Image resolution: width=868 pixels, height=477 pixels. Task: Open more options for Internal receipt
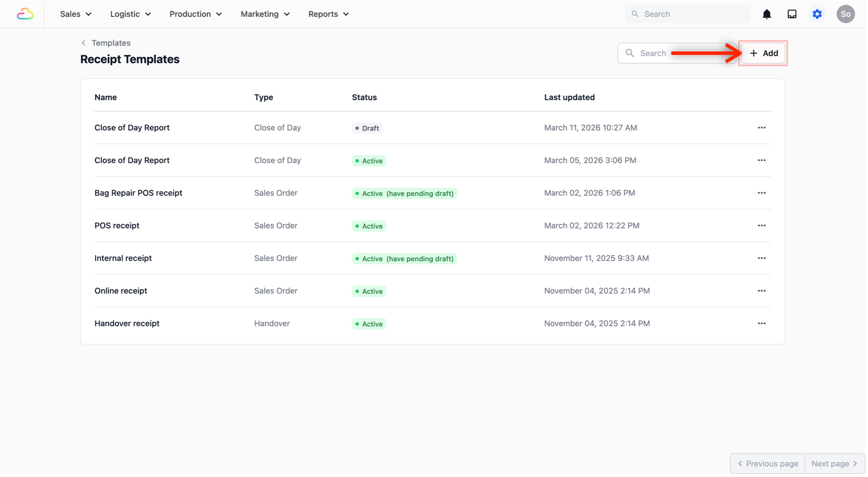coord(761,258)
